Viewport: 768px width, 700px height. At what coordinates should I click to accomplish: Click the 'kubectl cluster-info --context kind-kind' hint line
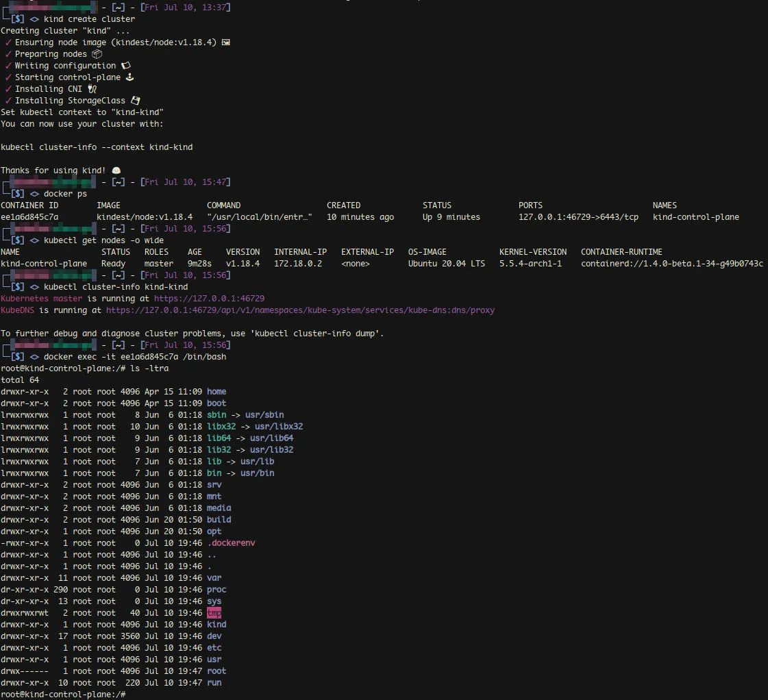coord(97,147)
